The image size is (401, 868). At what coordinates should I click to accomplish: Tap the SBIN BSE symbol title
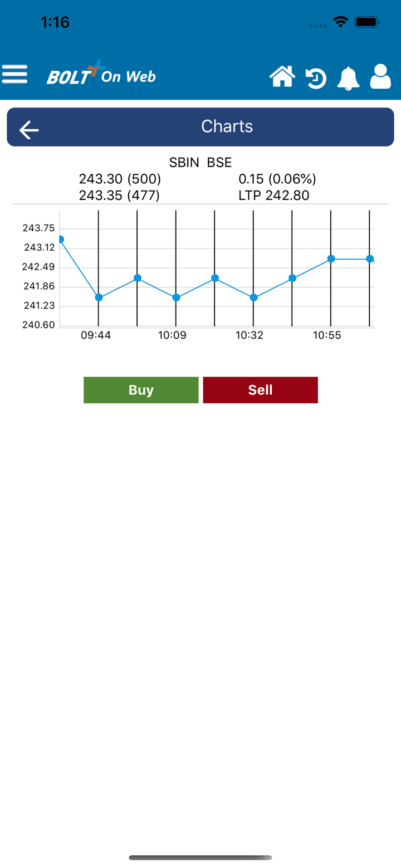[200, 163]
